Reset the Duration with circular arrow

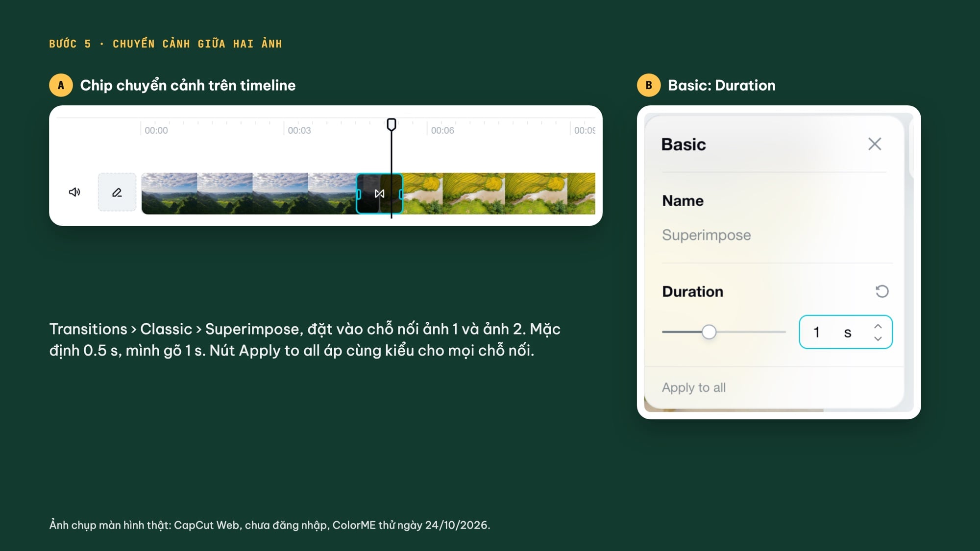pos(882,291)
